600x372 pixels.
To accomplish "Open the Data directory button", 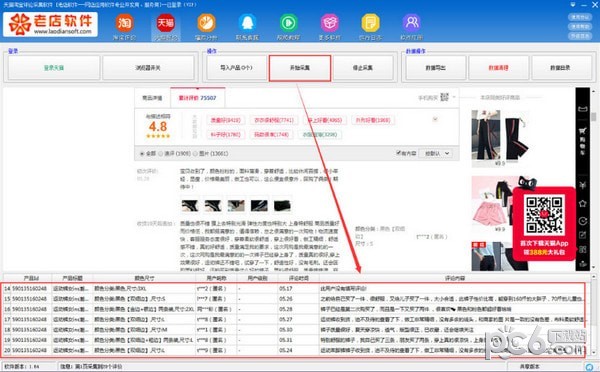I will pos(561,68).
